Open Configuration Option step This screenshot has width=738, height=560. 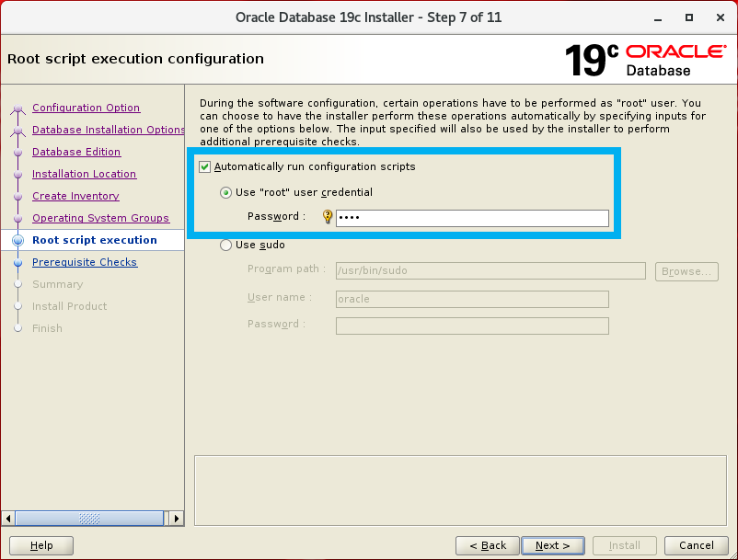(86, 108)
